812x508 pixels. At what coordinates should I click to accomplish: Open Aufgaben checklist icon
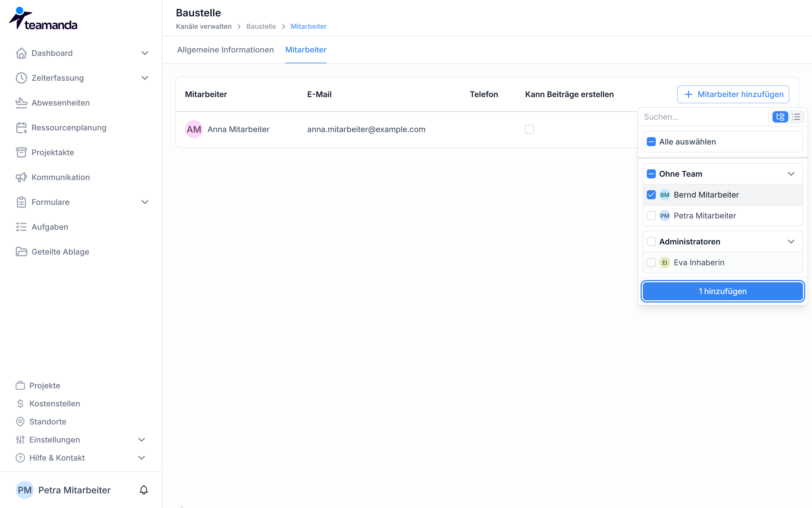click(x=21, y=227)
